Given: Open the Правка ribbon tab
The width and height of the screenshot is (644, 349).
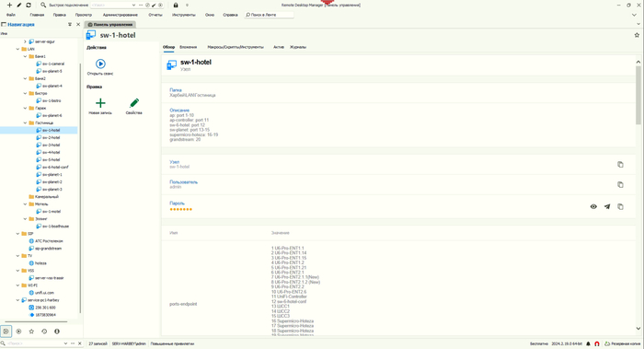Looking at the screenshot, I should pos(60,15).
